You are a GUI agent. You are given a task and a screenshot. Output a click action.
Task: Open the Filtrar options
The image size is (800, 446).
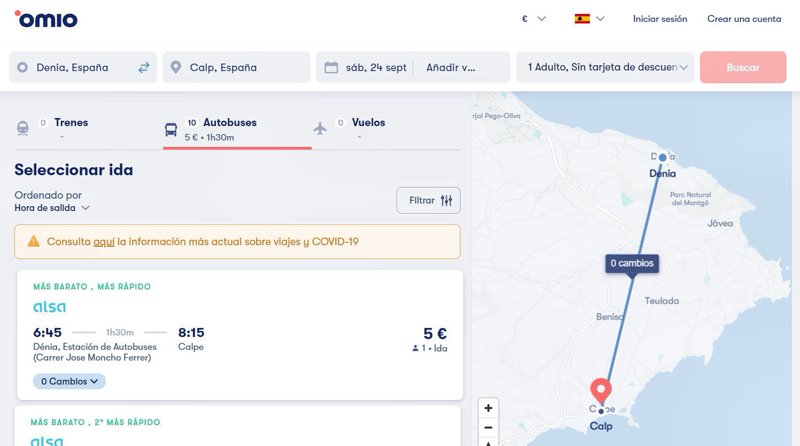click(x=428, y=201)
